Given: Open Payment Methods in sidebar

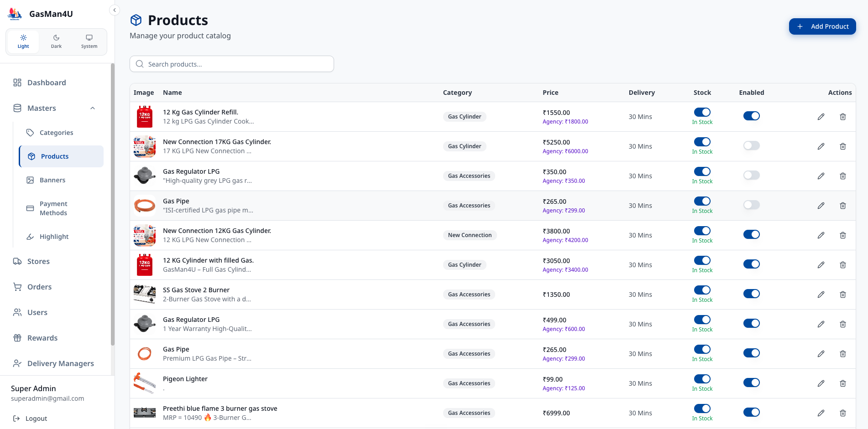Looking at the screenshot, I should [61, 208].
